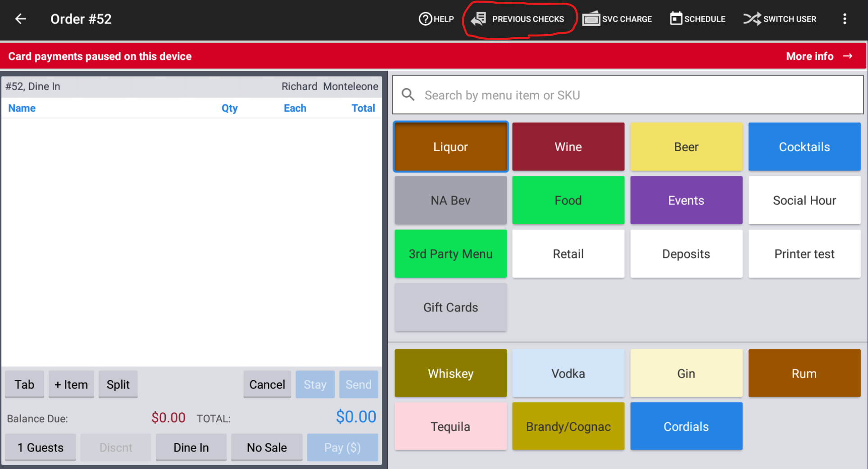
Task: Choose the Printer test category
Action: coord(804,254)
